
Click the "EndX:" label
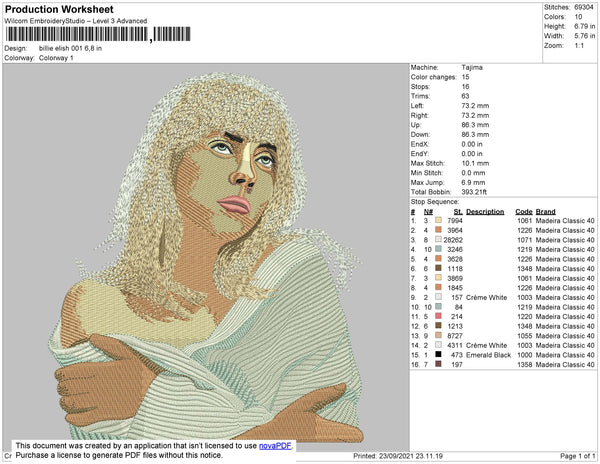[420, 144]
